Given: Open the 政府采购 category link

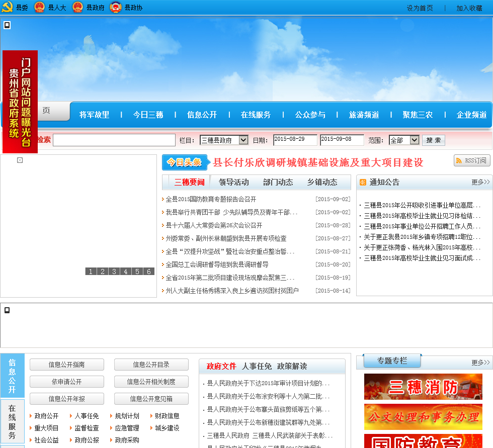Looking at the screenshot, I should (127, 440).
